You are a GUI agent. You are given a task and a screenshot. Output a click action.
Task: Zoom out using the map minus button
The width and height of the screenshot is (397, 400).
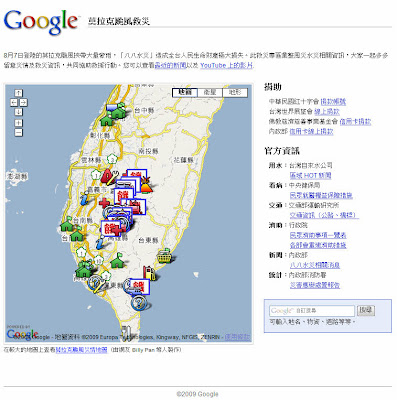(19, 132)
